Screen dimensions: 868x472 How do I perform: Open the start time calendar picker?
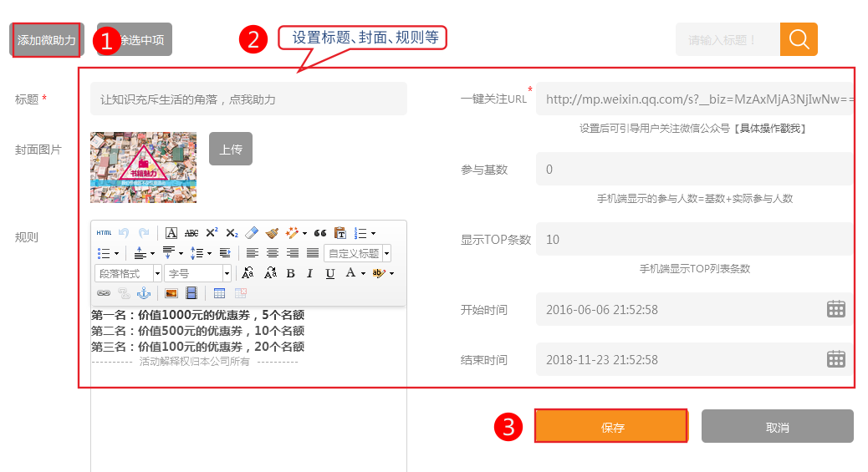(x=835, y=309)
